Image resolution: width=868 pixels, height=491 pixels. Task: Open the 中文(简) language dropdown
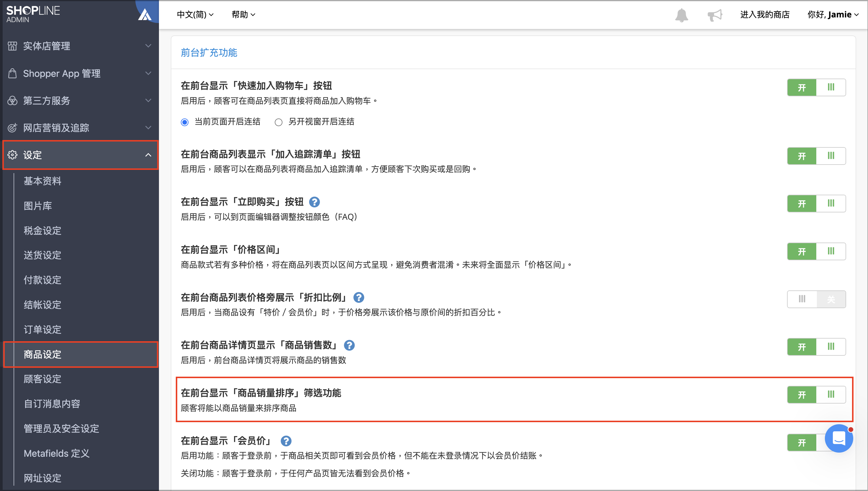click(195, 14)
